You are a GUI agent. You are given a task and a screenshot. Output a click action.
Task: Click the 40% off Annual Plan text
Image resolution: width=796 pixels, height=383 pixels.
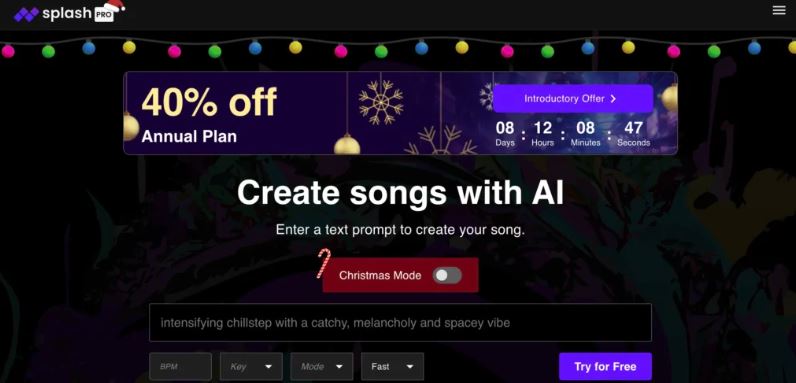click(209, 114)
